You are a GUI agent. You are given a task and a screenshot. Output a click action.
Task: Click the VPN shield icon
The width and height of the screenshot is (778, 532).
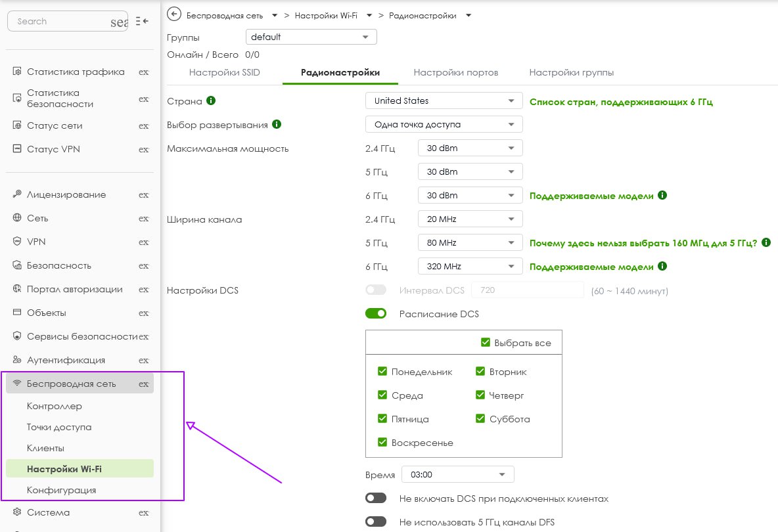point(17,242)
